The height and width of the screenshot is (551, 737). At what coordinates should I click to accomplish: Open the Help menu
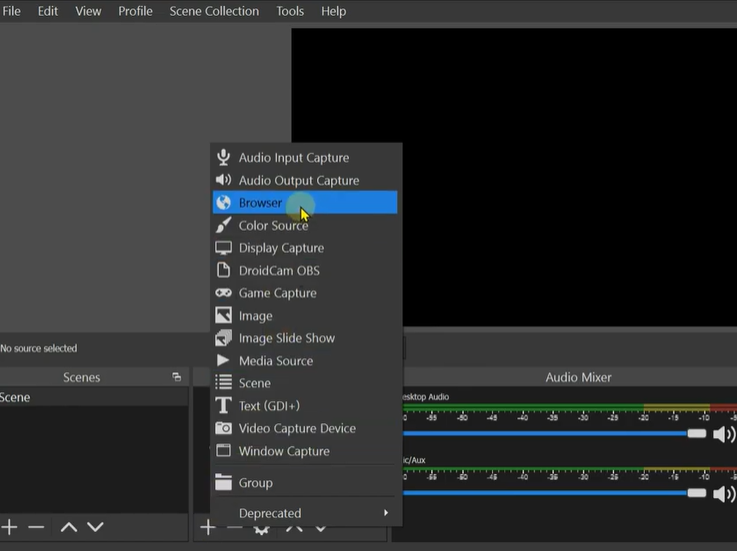[x=334, y=11]
